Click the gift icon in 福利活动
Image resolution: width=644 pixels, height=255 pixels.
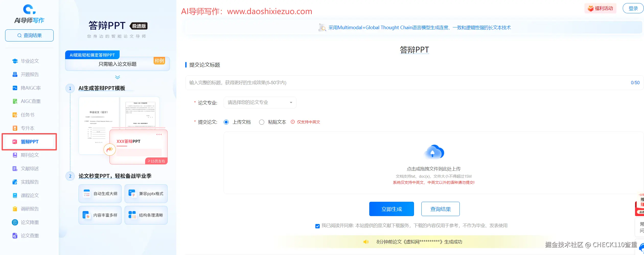pos(591,8)
